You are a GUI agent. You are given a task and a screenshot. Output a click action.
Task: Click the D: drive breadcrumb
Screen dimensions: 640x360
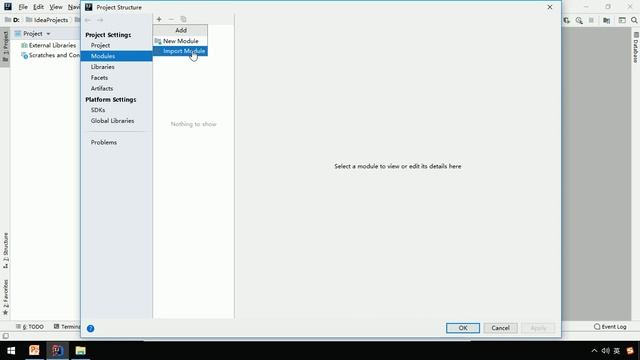12,20
